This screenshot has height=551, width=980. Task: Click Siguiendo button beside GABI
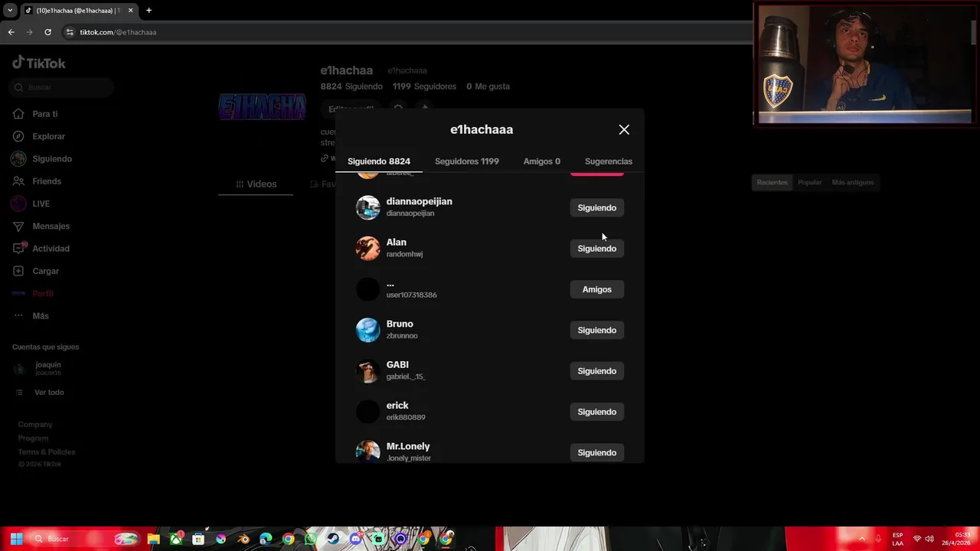pyautogui.click(x=596, y=371)
